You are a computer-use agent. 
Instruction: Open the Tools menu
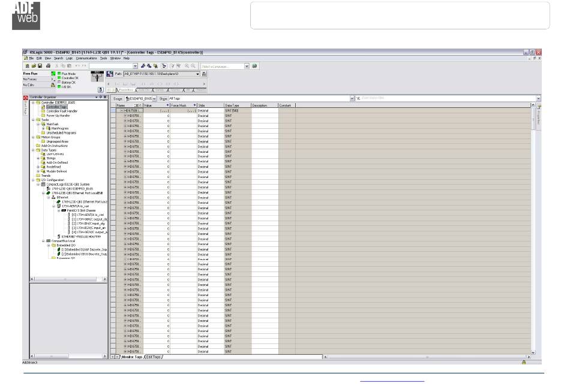[104, 58]
